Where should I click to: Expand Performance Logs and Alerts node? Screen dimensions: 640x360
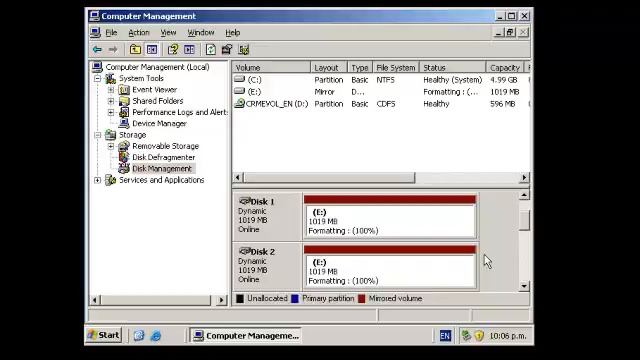click(x=111, y=112)
